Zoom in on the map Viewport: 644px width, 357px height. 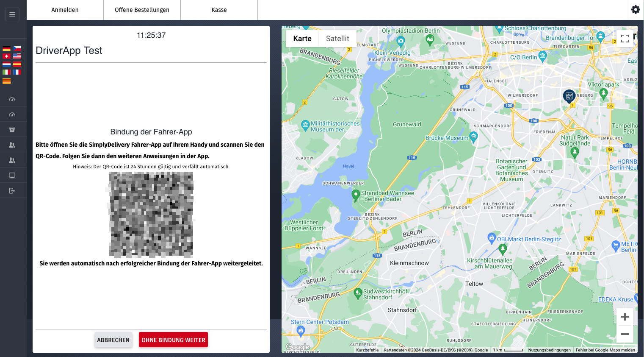pos(625,317)
